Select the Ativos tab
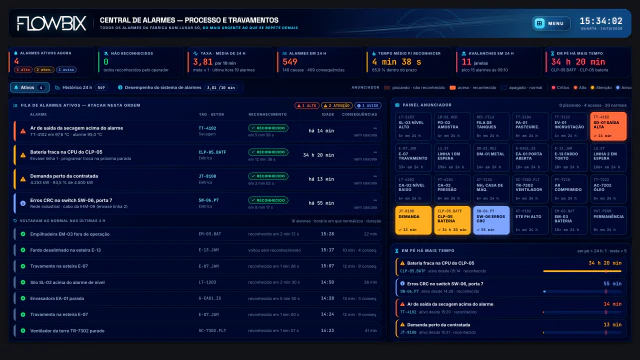This screenshot has height=360, width=640. (29, 87)
